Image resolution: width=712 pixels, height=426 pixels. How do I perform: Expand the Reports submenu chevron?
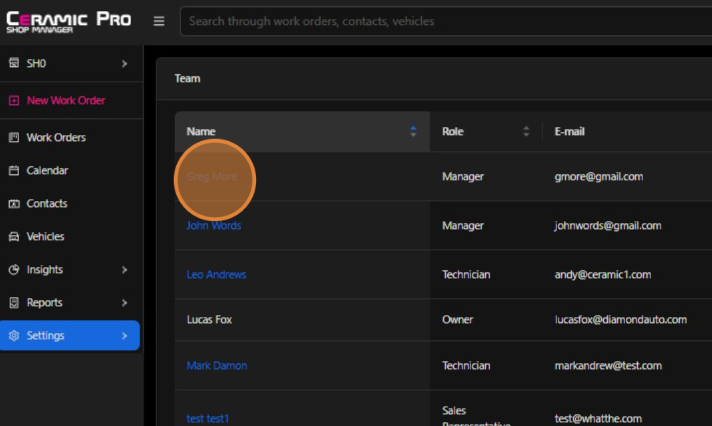click(124, 302)
